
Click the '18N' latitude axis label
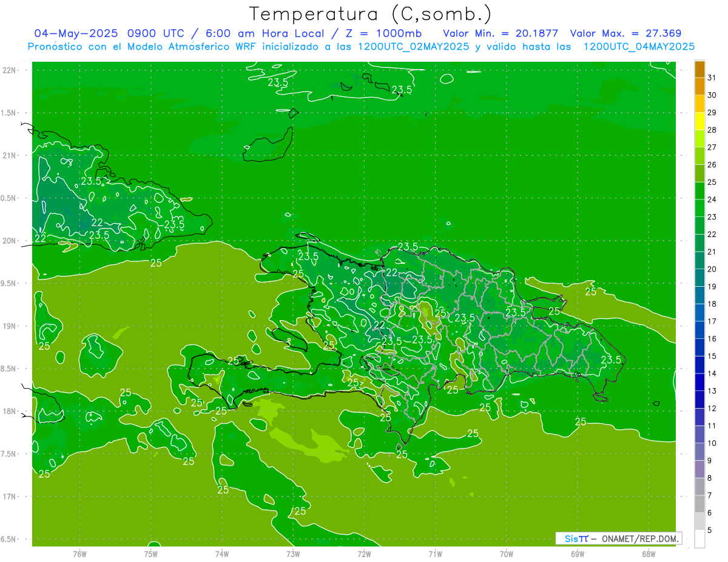point(10,412)
